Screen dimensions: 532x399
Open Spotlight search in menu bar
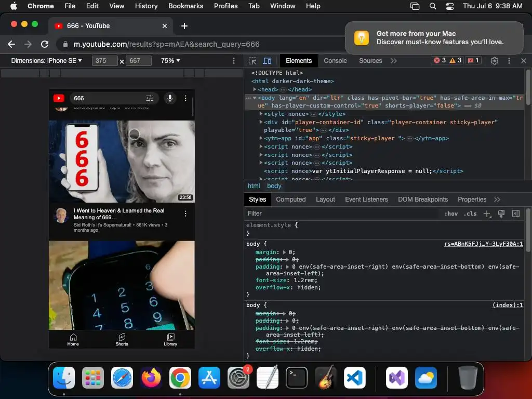click(x=433, y=6)
